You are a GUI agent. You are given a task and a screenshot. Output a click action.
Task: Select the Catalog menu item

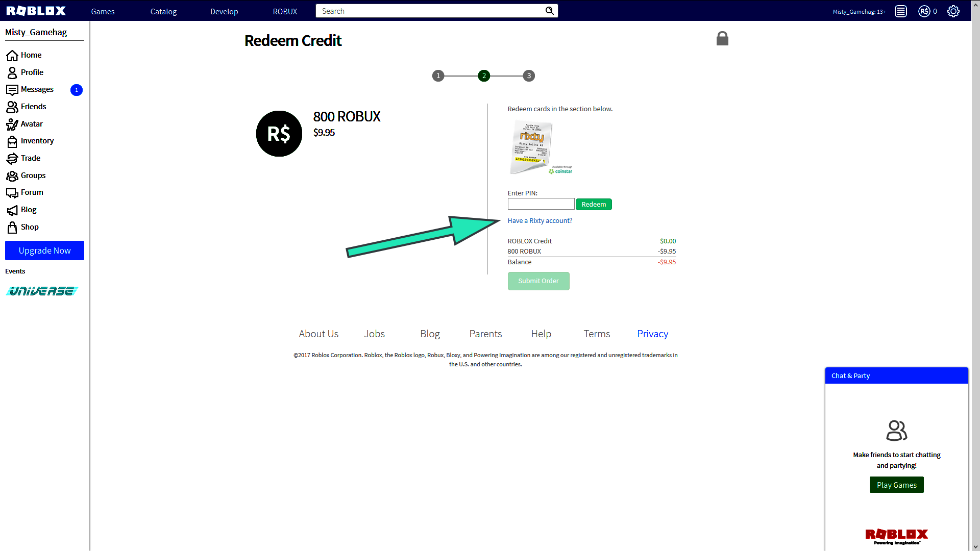point(163,11)
